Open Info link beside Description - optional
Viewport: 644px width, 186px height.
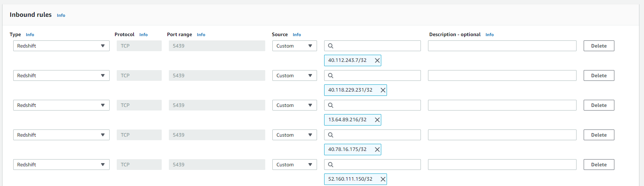[x=489, y=35]
